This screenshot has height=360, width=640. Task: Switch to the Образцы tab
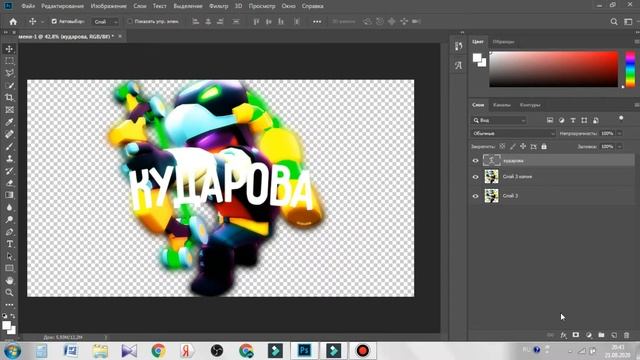coord(503,42)
